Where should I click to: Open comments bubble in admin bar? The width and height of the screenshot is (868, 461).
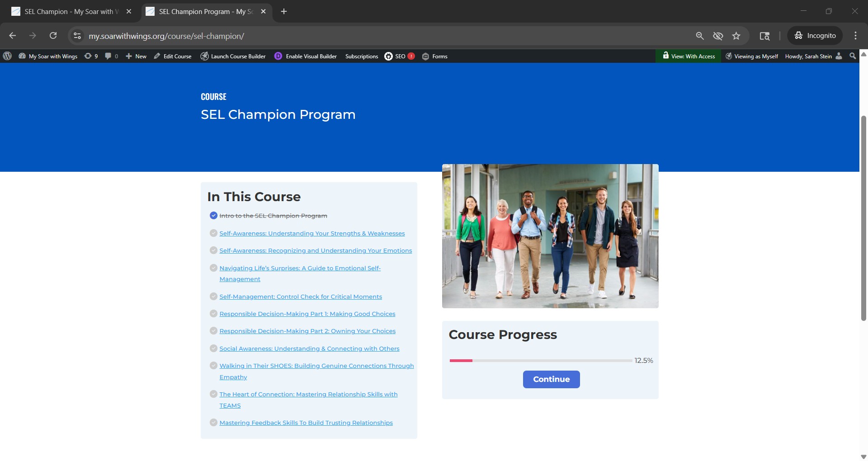(x=111, y=56)
